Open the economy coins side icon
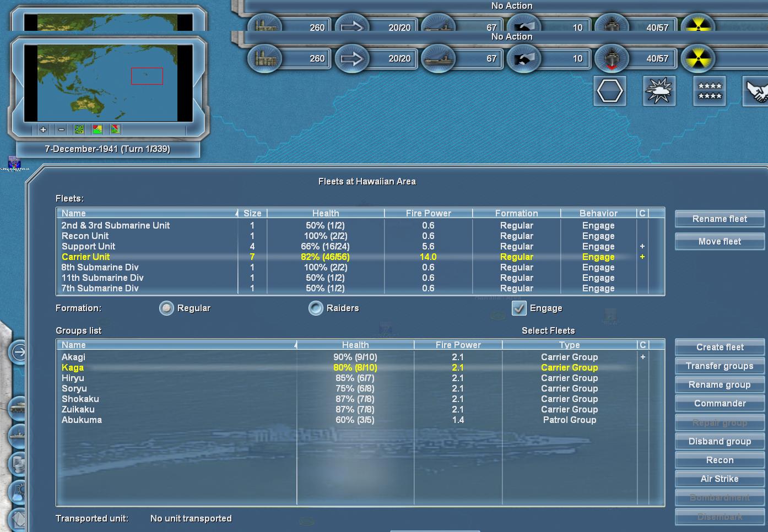This screenshot has width=768, height=532. click(x=17, y=463)
